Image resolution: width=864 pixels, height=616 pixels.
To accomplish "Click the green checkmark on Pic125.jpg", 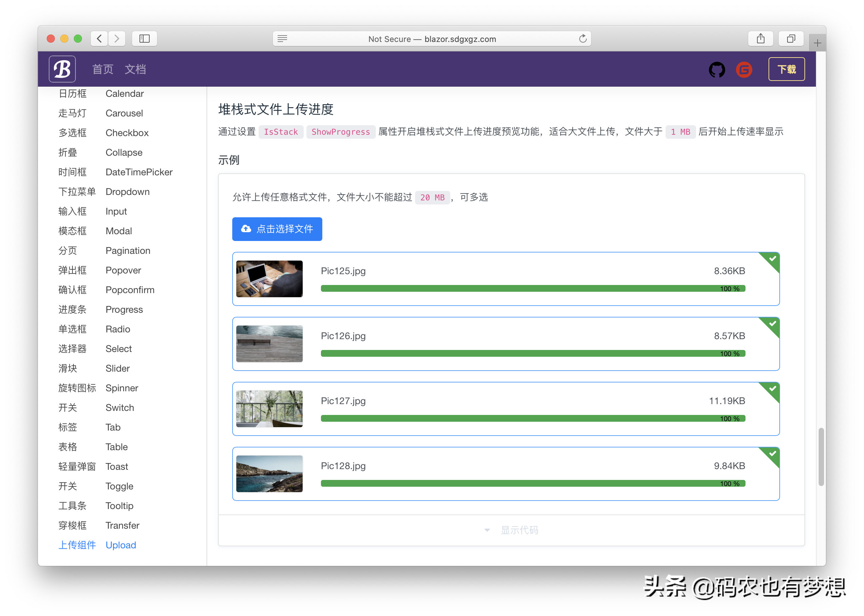I will [x=772, y=259].
